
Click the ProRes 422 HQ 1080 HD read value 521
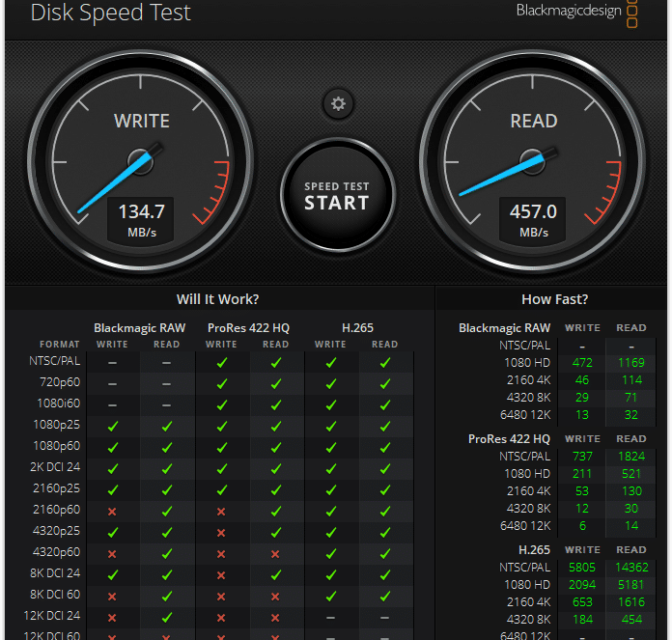[631, 473]
